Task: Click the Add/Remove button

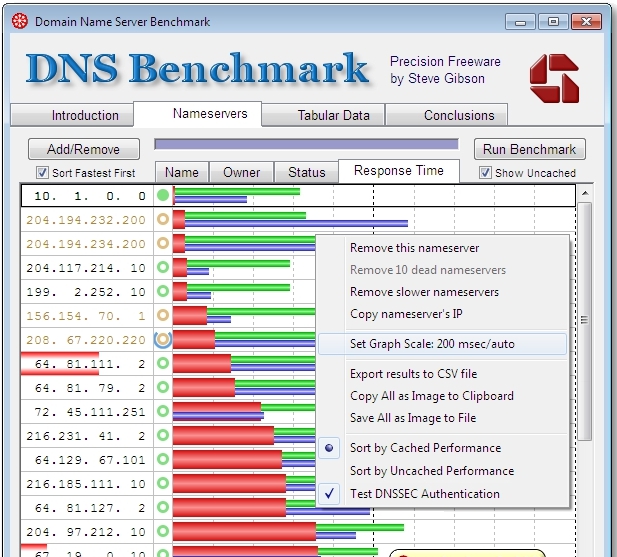Action: pos(83,149)
